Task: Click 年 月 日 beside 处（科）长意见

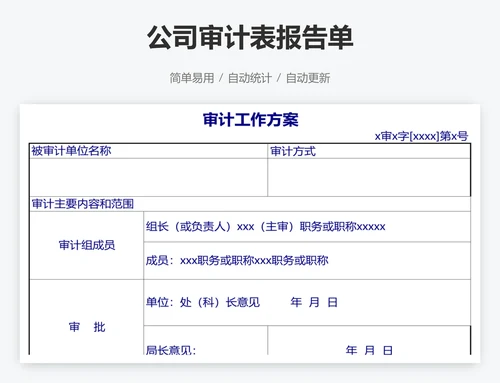Action: (314, 302)
